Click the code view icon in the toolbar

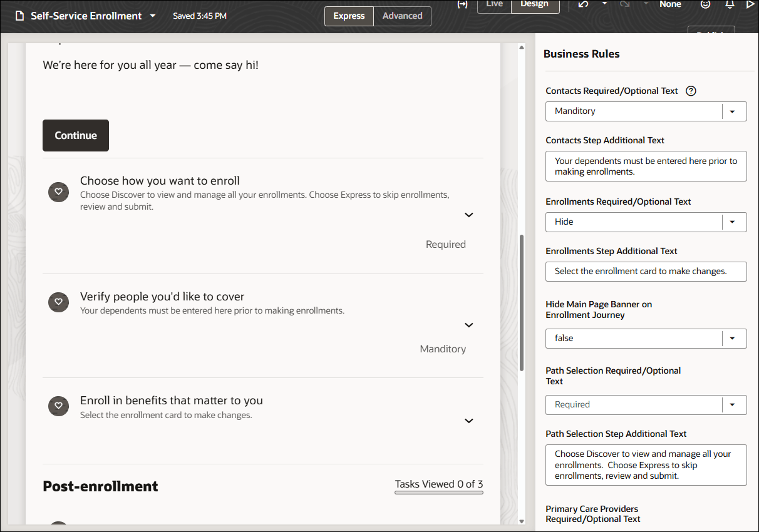(463, 4)
